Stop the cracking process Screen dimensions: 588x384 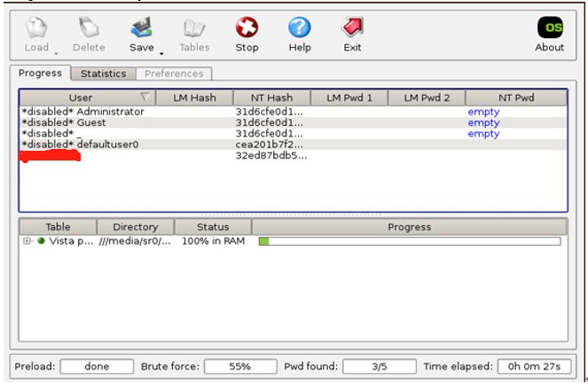pos(247,28)
